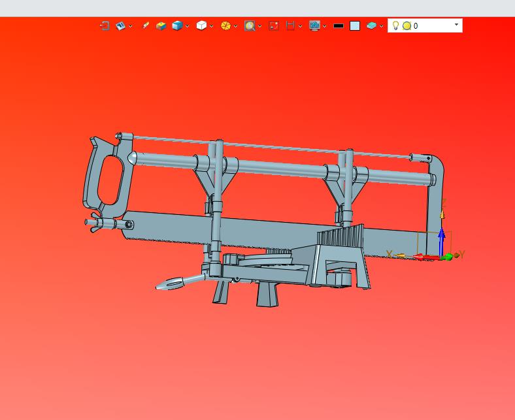
Task: Click the blue shaded cube display icon
Action: (x=177, y=25)
